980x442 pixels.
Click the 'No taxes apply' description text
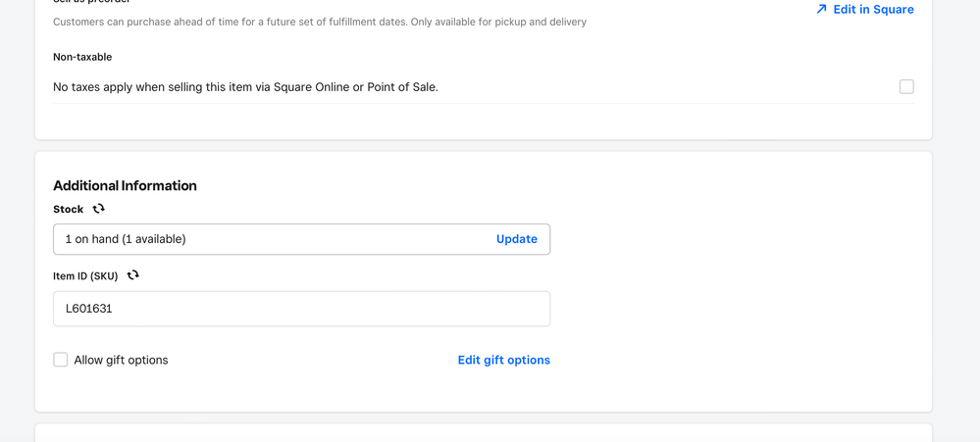[x=245, y=87]
